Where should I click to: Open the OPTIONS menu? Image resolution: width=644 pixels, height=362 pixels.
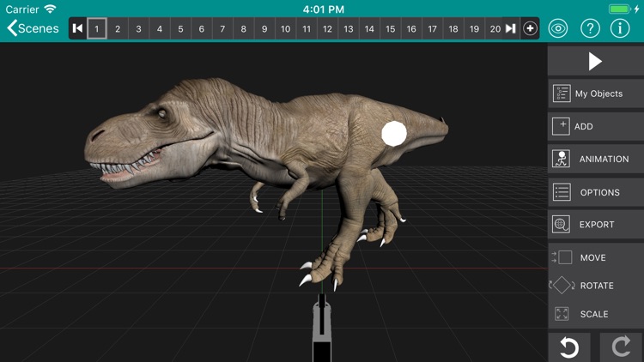click(x=595, y=192)
